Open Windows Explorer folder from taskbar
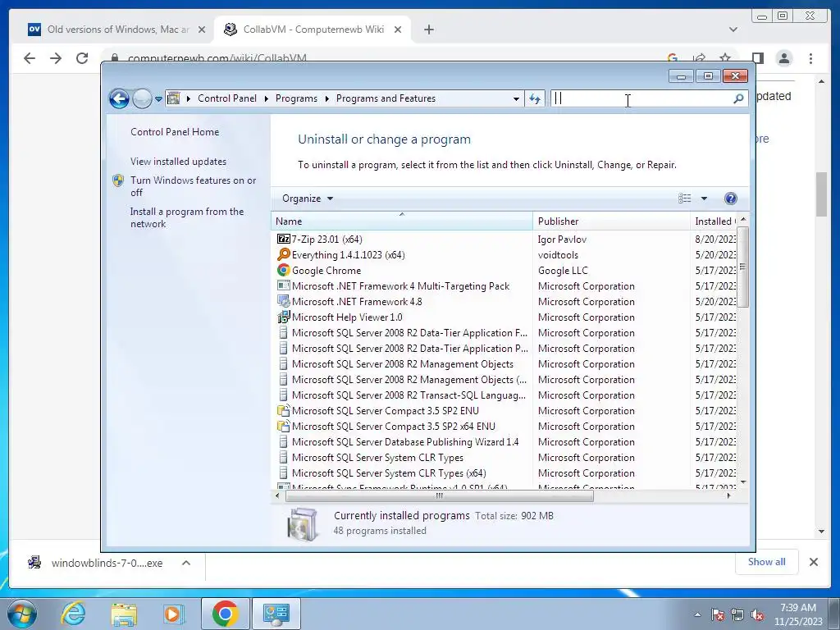Image resolution: width=840 pixels, height=630 pixels. [124, 614]
